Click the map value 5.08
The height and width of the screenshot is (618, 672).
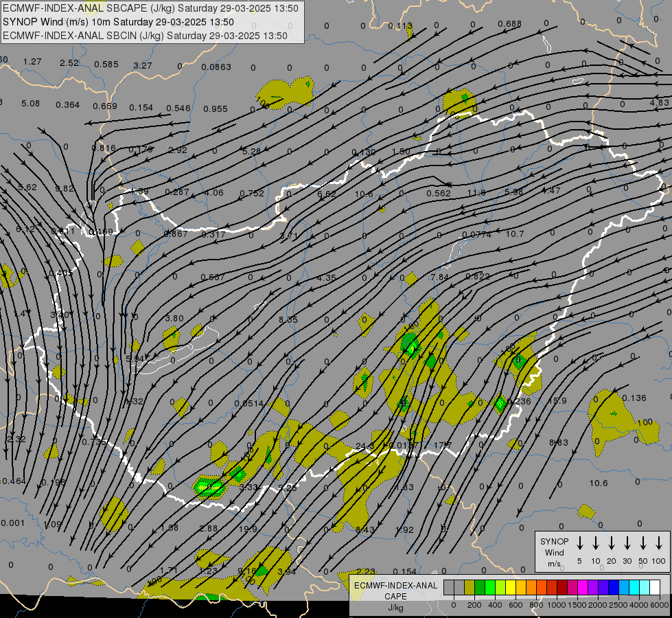click(x=30, y=104)
